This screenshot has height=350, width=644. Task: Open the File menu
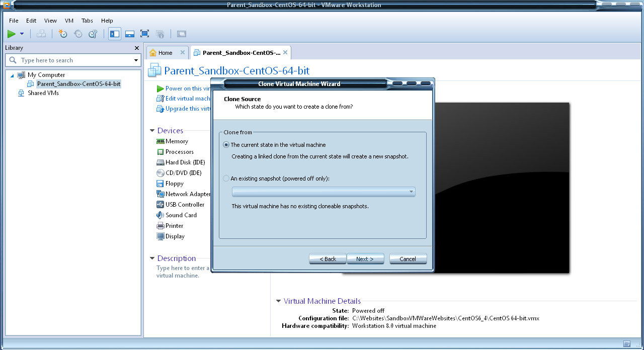click(x=14, y=21)
